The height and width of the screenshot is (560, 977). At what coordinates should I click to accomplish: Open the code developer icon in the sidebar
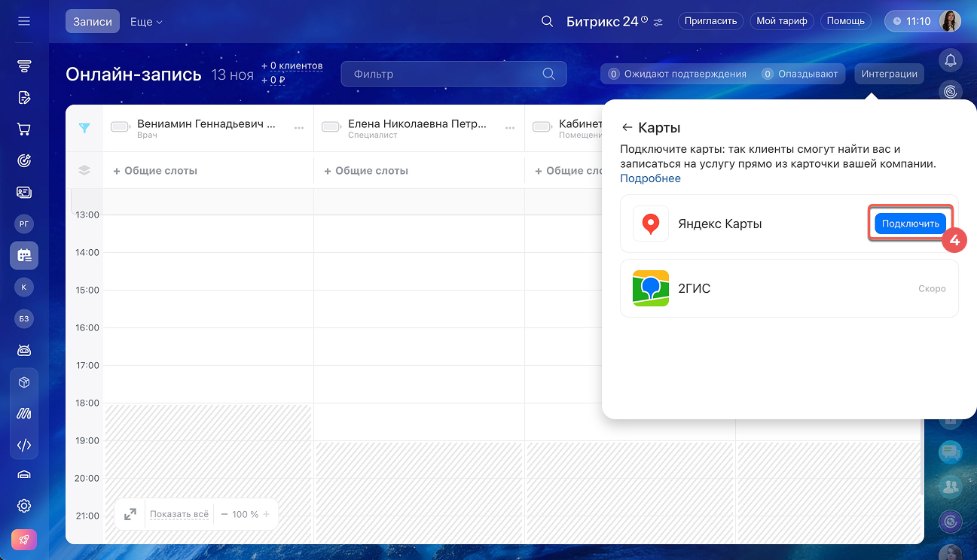click(x=24, y=445)
